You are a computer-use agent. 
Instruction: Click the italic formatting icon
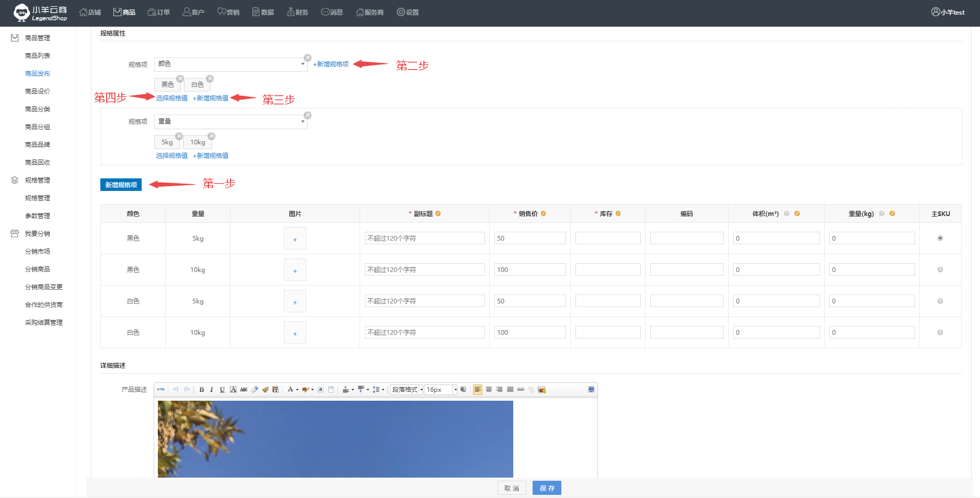212,390
